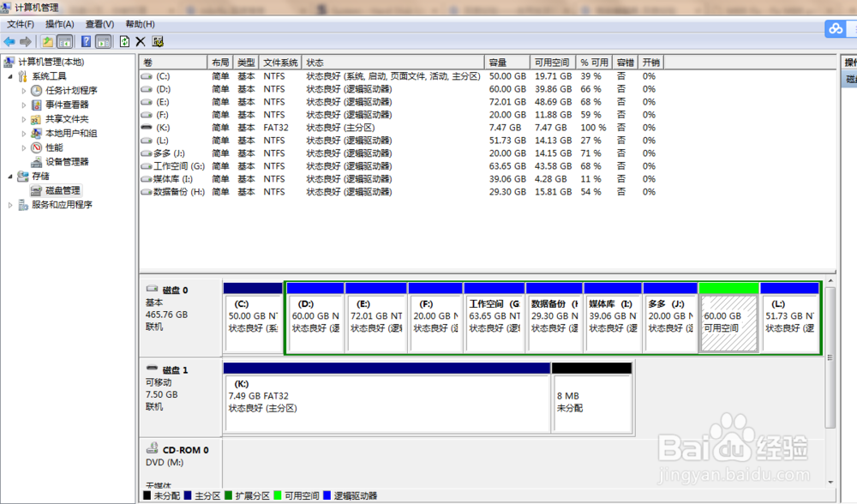Viewport: 857px width, 504px height.
Task: Expand the 任务计划程序 node
Action: tap(23, 91)
